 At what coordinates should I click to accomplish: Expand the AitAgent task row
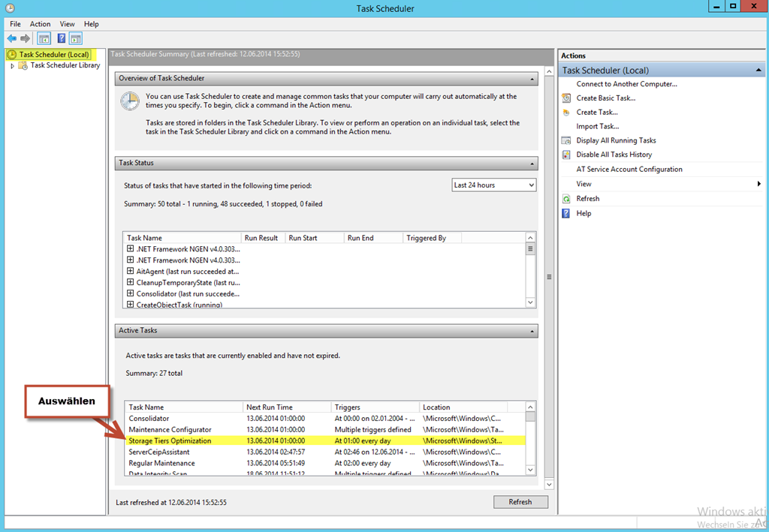click(130, 271)
